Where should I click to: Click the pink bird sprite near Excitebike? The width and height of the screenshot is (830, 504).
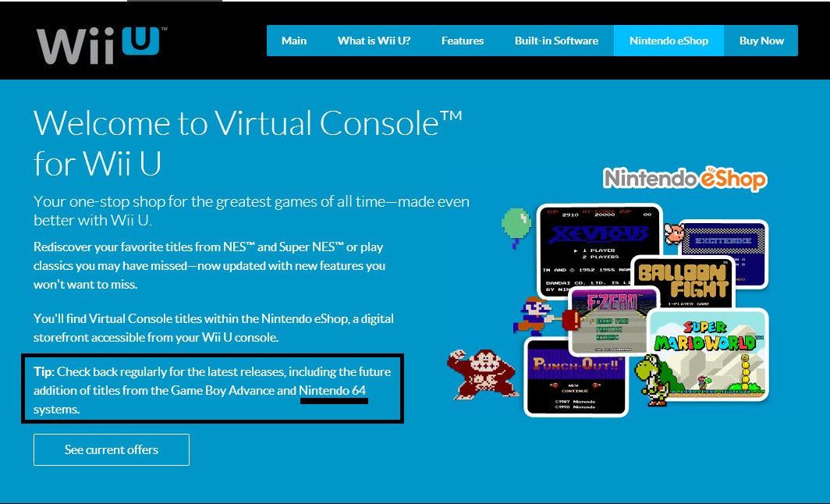(674, 233)
